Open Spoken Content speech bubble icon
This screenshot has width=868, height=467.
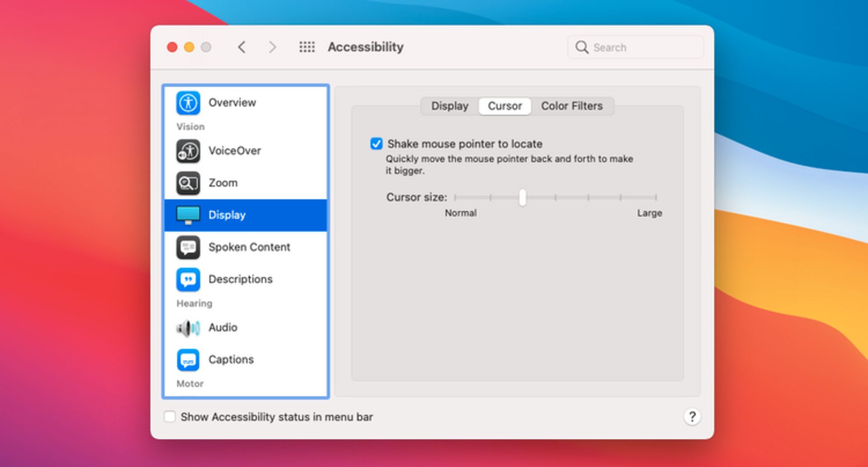tap(188, 247)
